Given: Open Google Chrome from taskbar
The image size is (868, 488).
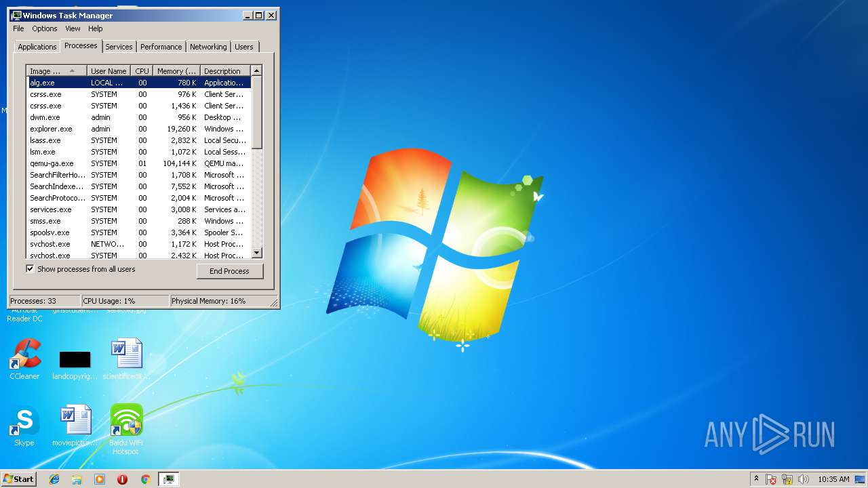Looking at the screenshot, I should point(145,479).
